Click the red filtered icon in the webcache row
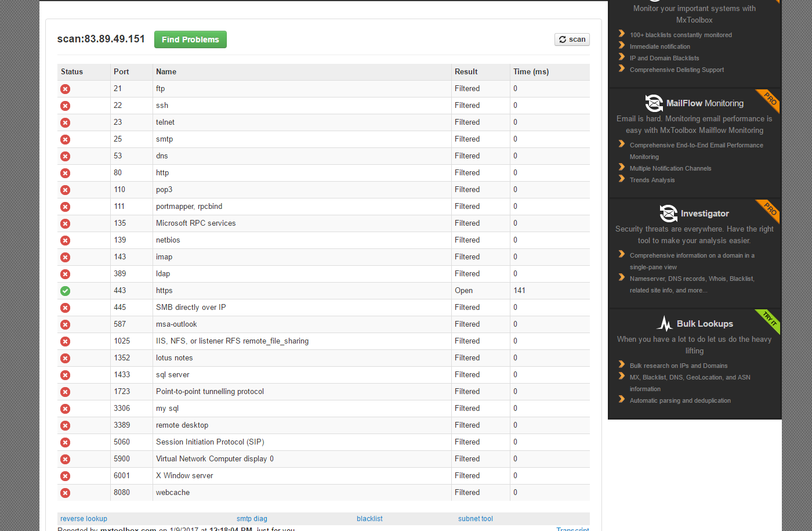The height and width of the screenshot is (531, 812). (x=65, y=493)
